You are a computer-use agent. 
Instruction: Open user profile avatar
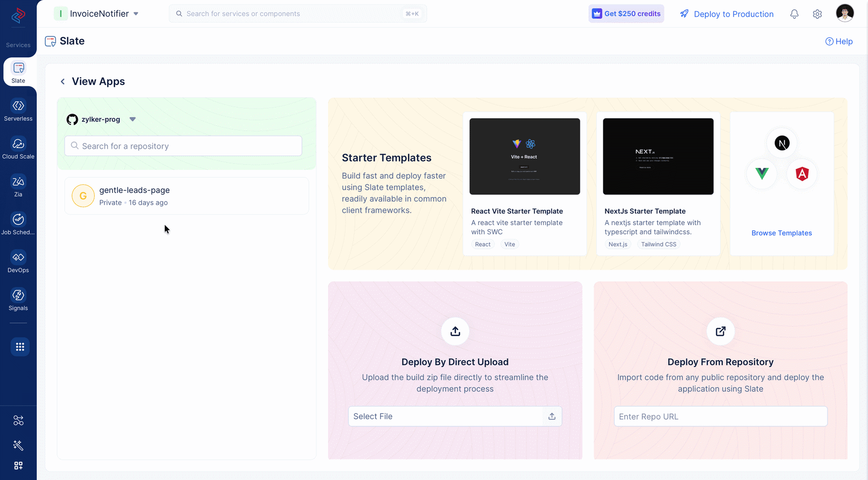pyautogui.click(x=845, y=13)
